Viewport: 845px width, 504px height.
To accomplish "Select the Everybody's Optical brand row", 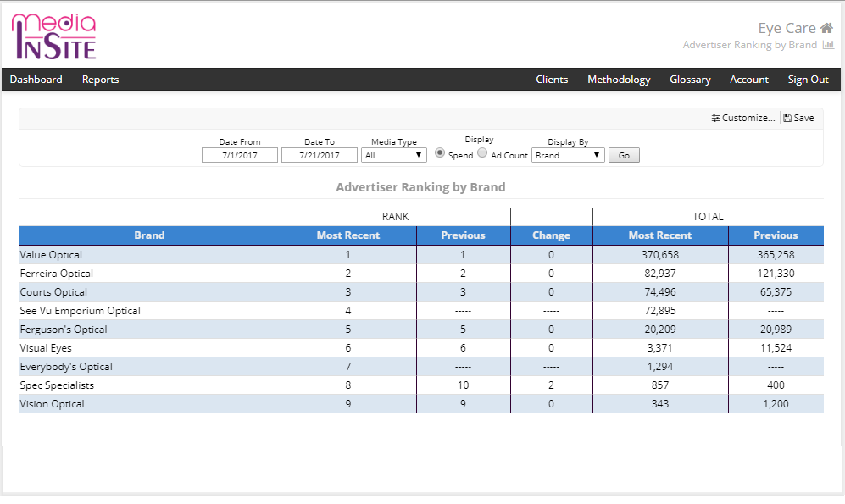I will (421, 367).
